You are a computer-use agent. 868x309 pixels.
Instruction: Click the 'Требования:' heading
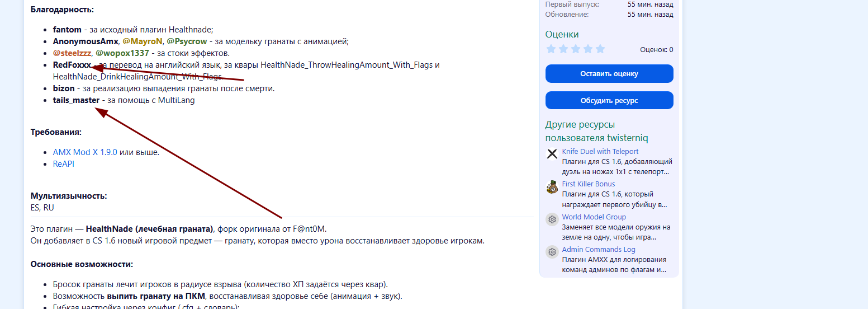56,132
